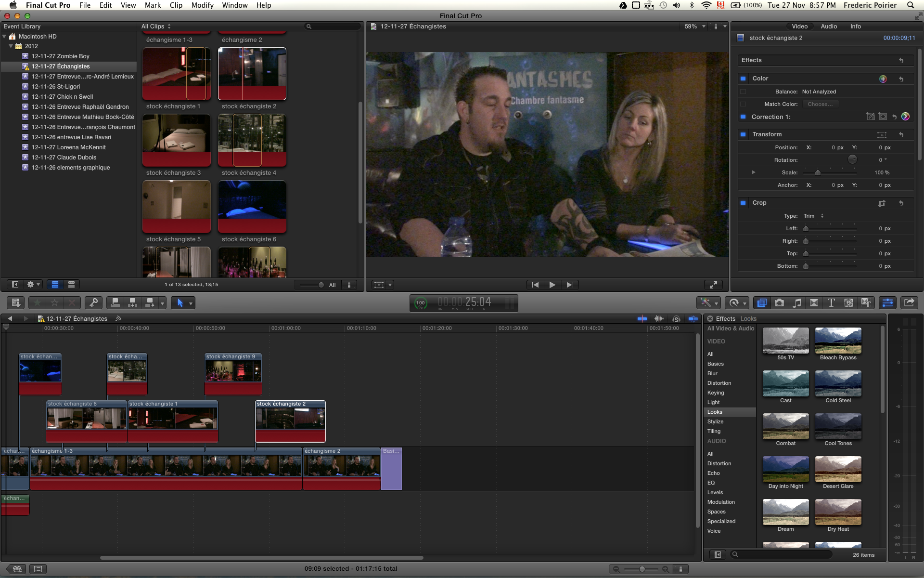Click the Keyword Editor key icon
This screenshot has height=578, width=924.
(93, 302)
